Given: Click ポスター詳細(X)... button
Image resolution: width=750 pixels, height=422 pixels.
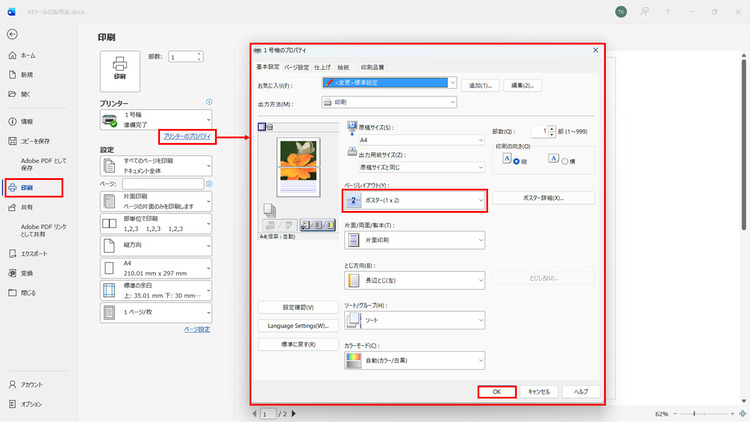Looking at the screenshot, I should (543, 198).
